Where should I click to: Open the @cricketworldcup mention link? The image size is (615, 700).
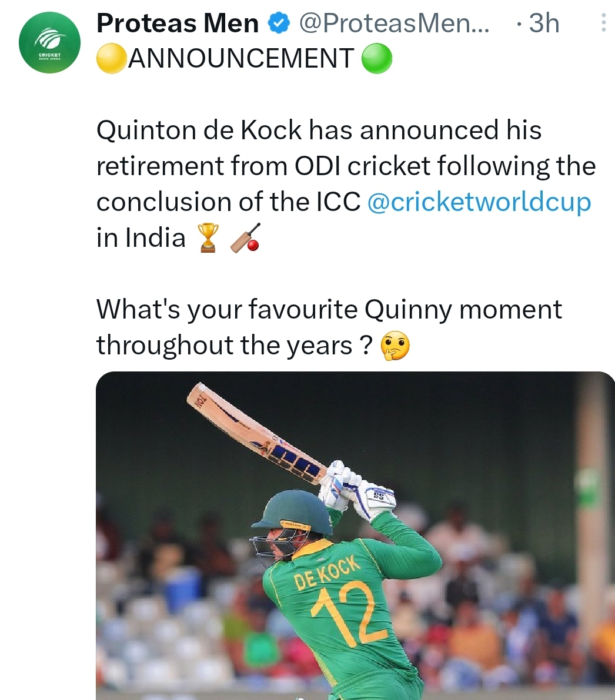coord(479,202)
